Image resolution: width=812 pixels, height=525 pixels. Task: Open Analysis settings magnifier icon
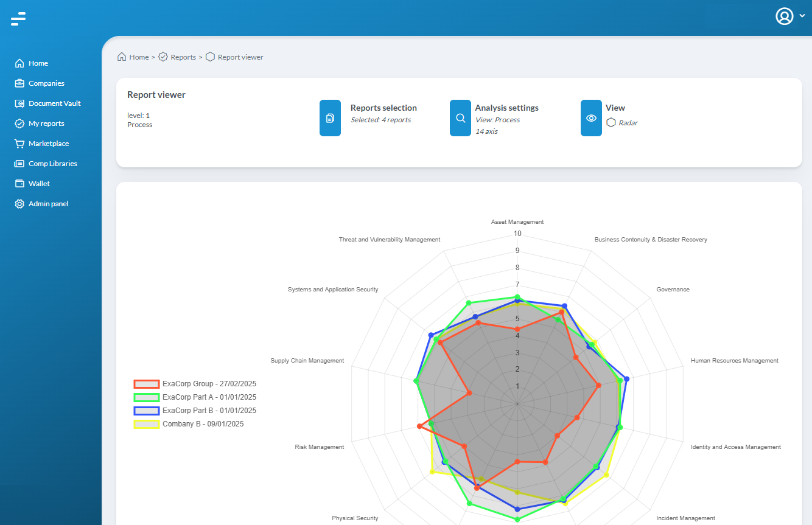pyautogui.click(x=460, y=118)
